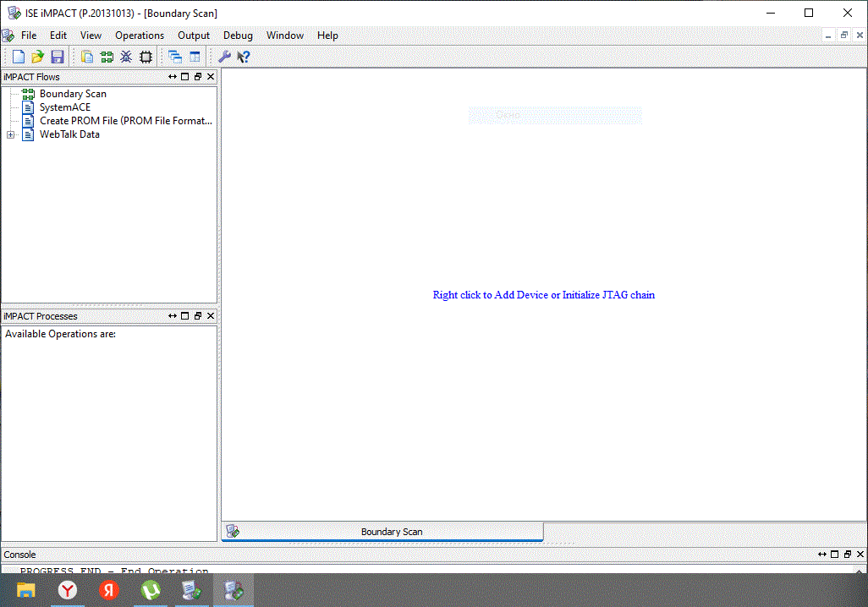
Task: Click the Initialize Chain green boxes toolbar icon
Action: [107, 57]
